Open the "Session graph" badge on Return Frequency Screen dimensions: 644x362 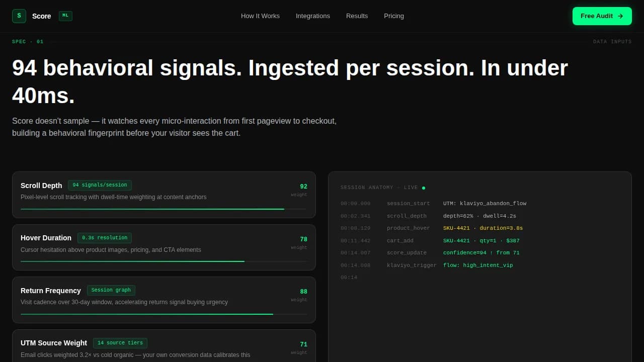(111, 290)
